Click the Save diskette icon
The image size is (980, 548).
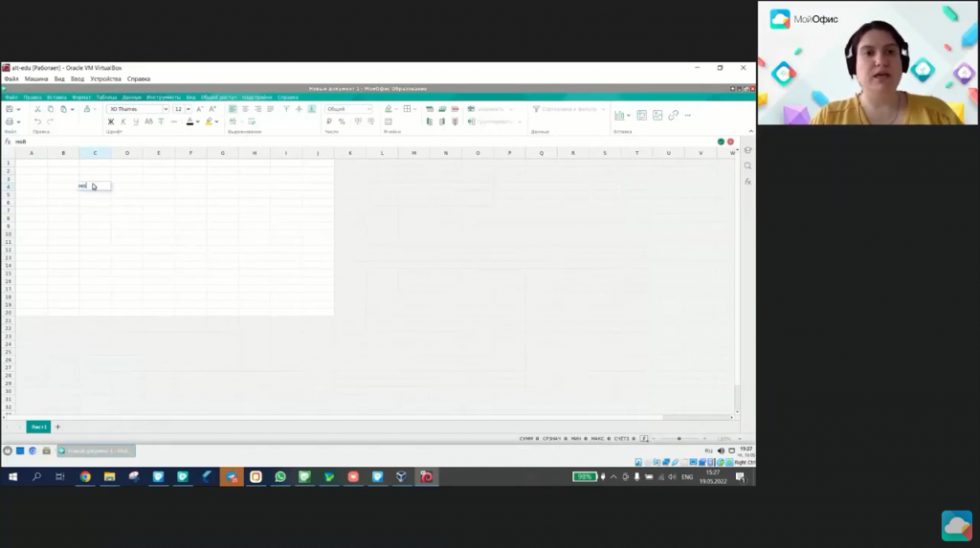(x=10, y=109)
